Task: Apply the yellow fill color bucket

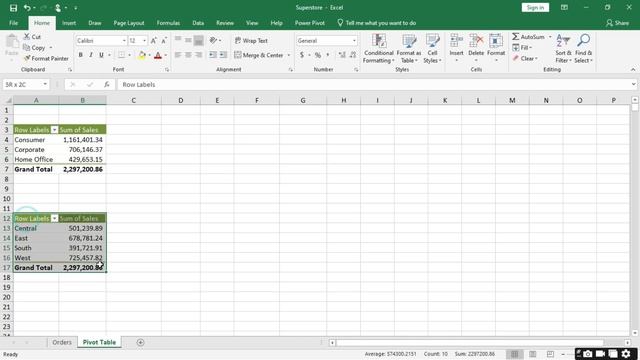Action: tap(142, 55)
